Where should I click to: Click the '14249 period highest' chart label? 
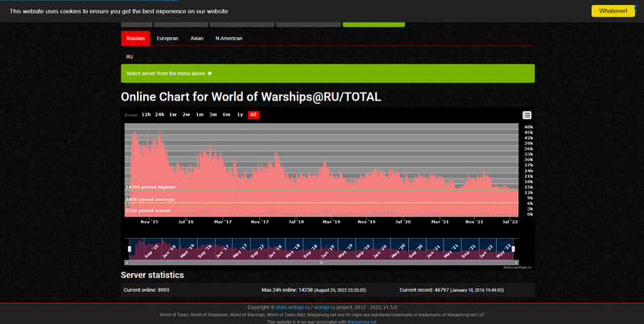tap(151, 187)
